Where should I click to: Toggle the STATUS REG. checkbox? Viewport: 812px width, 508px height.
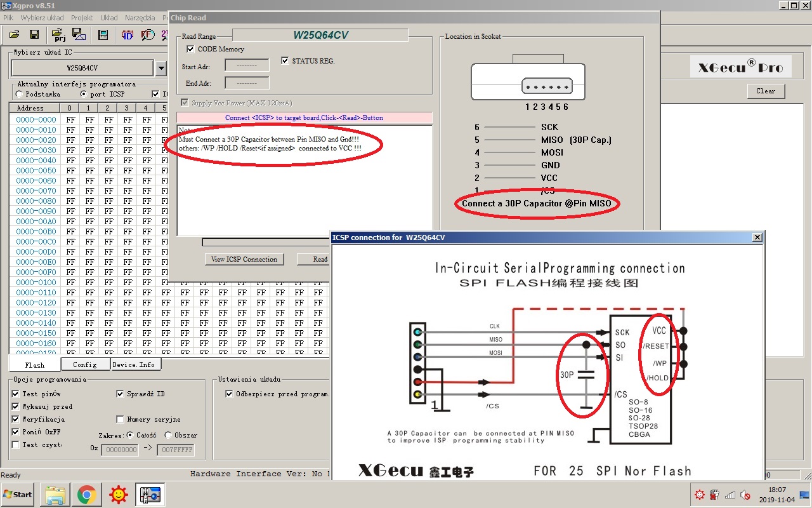pos(285,61)
